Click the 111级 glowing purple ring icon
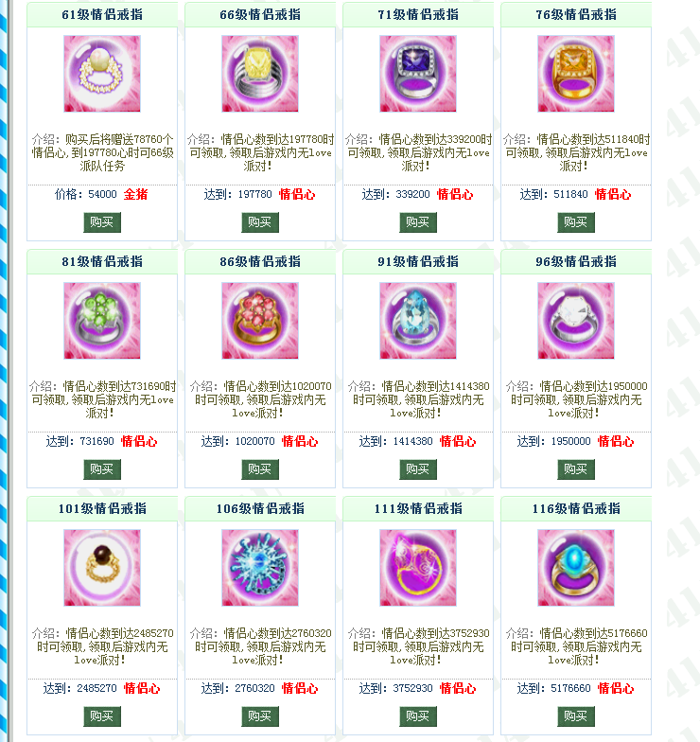Screen dimensions: 700x742 tap(418, 568)
